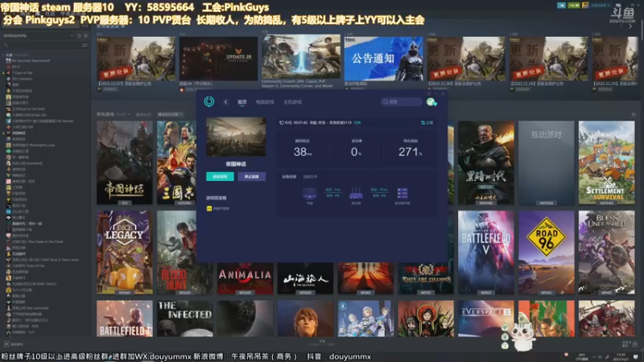
Task: Open the yellow YY tool in 游戏百宝箱
Action: pos(218,208)
